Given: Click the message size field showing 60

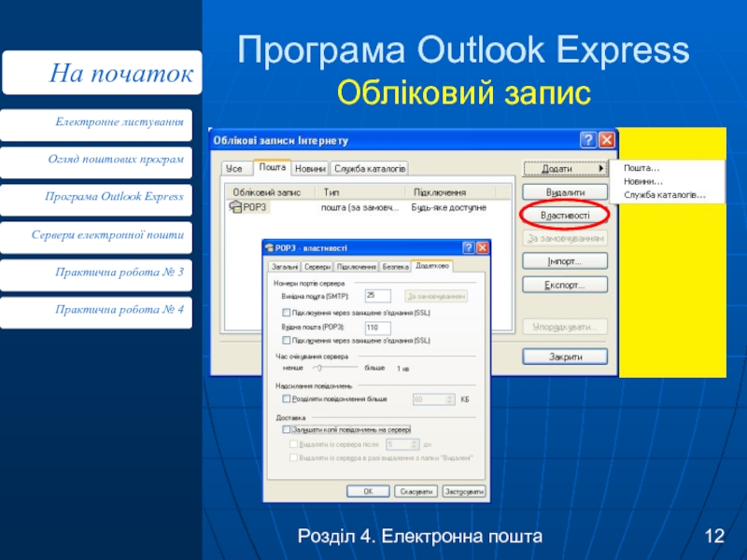Looking at the screenshot, I should [430, 399].
